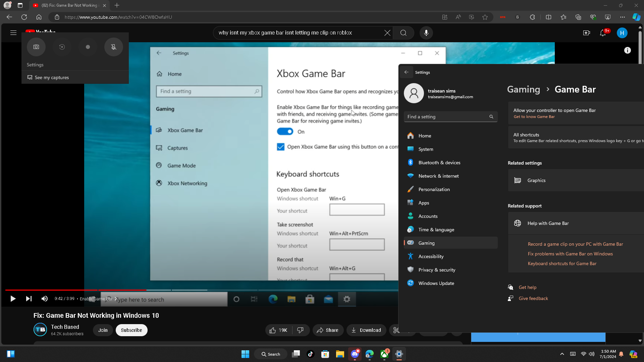This screenshot has width=644, height=362.
Task: Open Get to know Game Bar link
Action: (x=534, y=117)
